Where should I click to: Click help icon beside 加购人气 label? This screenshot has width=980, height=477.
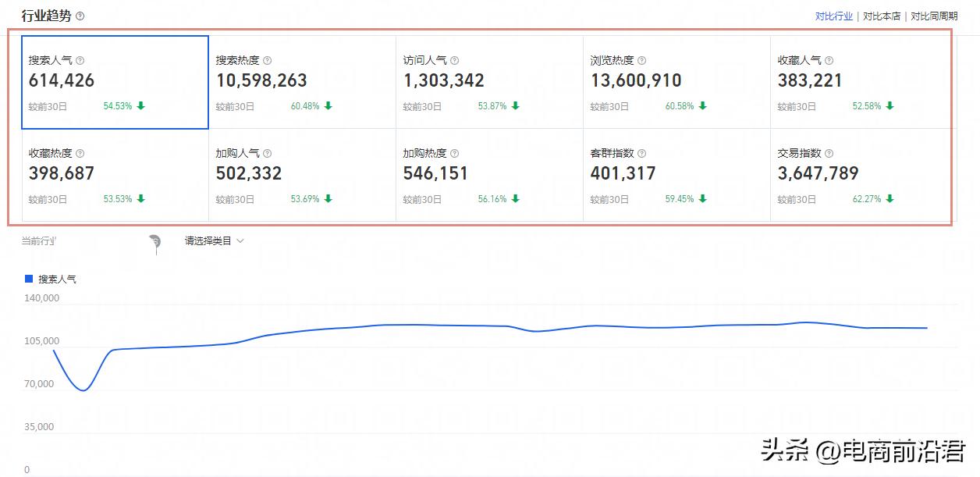(268, 154)
